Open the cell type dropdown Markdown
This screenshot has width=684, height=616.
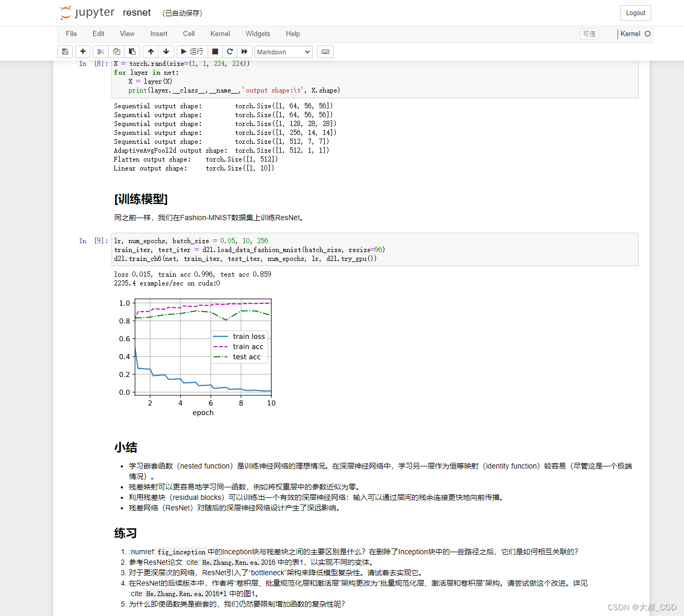click(x=283, y=52)
